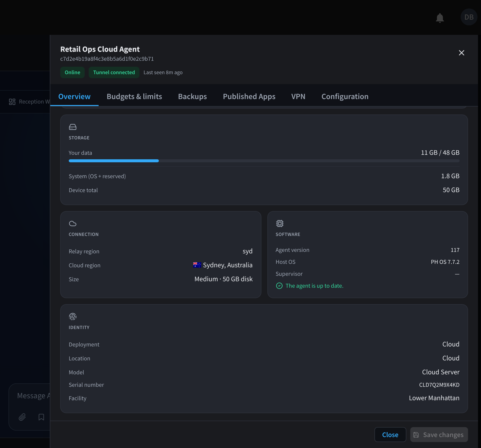Open the DB user avatar menu
The height and width of the screenshot is (448, 481).
[x=469, y=17]
